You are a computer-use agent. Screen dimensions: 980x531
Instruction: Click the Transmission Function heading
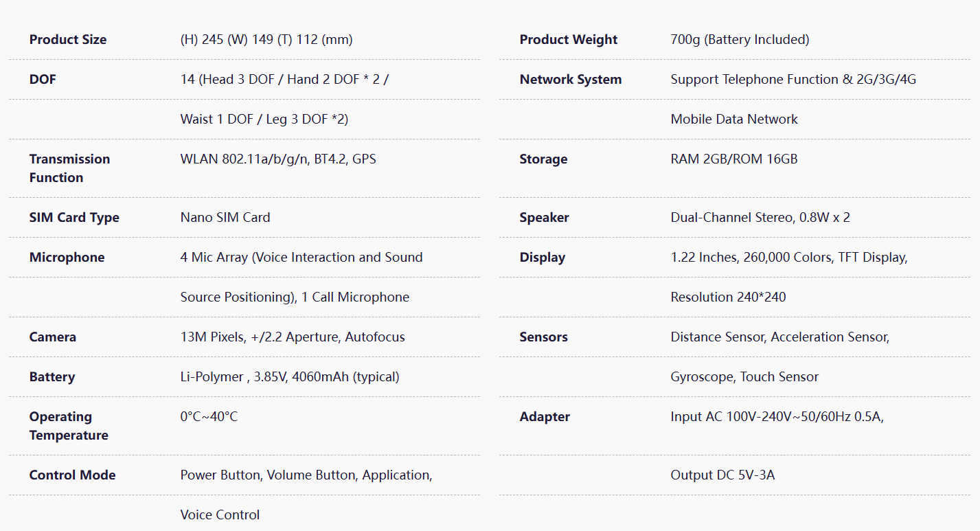tap(69, 168)
